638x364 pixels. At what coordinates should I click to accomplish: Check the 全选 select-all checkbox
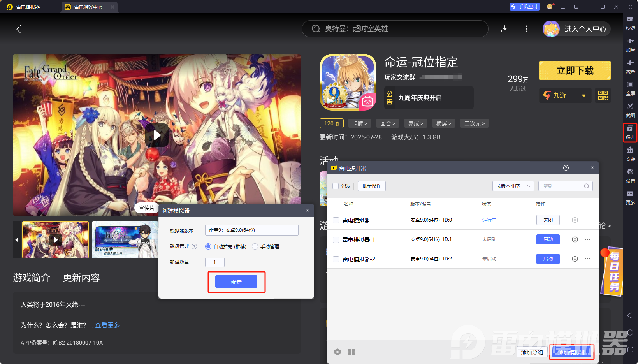click(335, 186)
